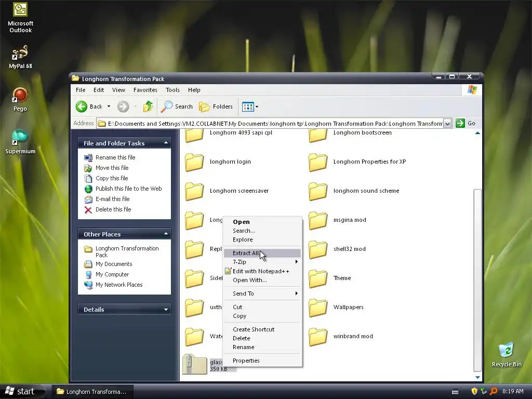Expand the Send To submenu

coord(262,294)
